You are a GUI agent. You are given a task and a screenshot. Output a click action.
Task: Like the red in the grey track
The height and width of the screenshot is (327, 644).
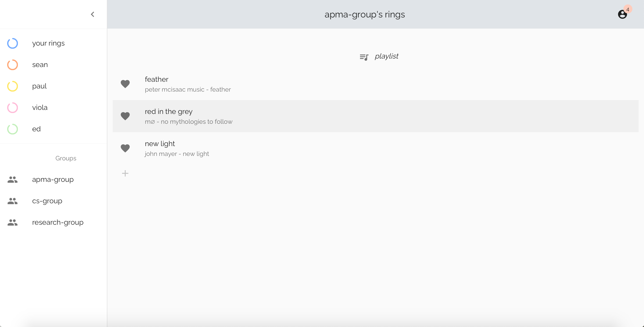(x=125, y=116)
